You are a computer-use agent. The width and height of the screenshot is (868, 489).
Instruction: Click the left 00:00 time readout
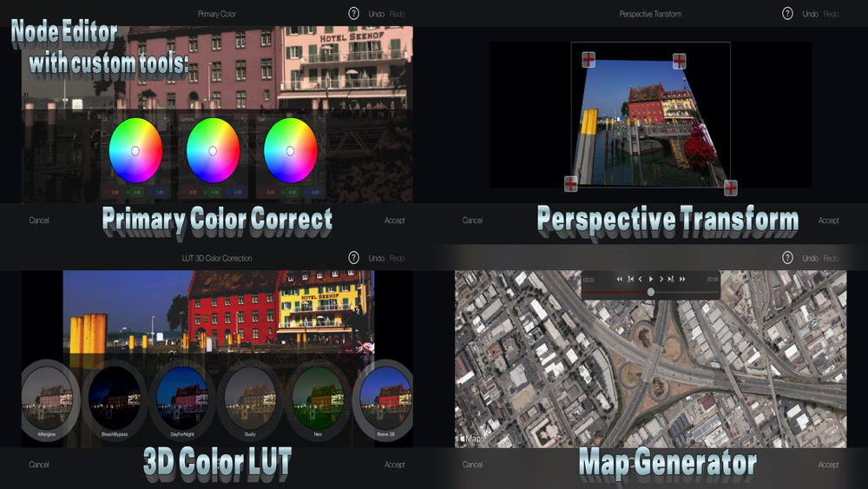point(589,280)
